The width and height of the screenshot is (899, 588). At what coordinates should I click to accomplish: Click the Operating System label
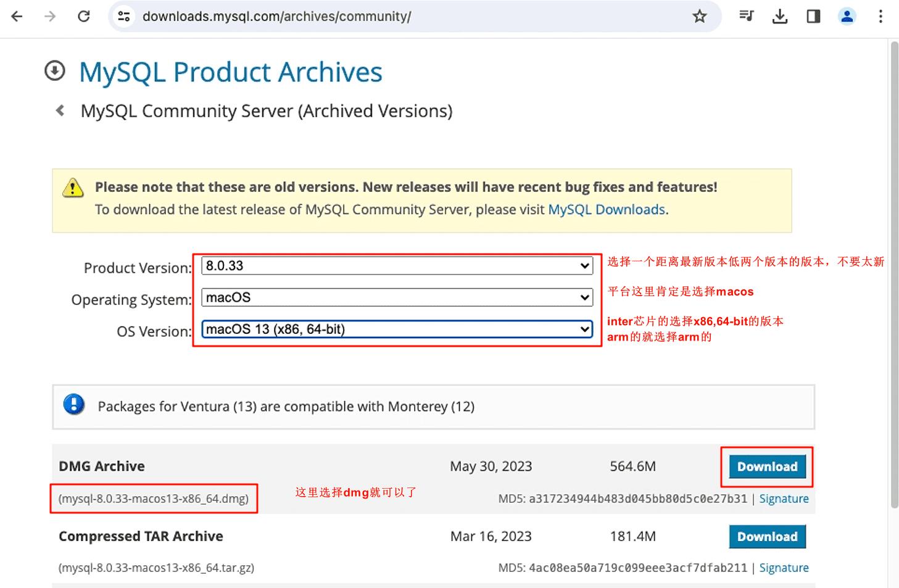[x=131, y=300]
